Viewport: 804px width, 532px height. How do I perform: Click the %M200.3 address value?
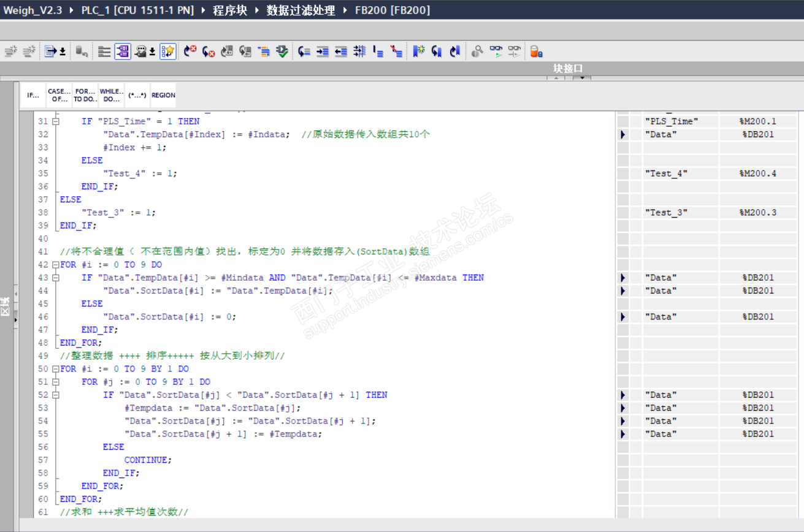coord(758,213)
